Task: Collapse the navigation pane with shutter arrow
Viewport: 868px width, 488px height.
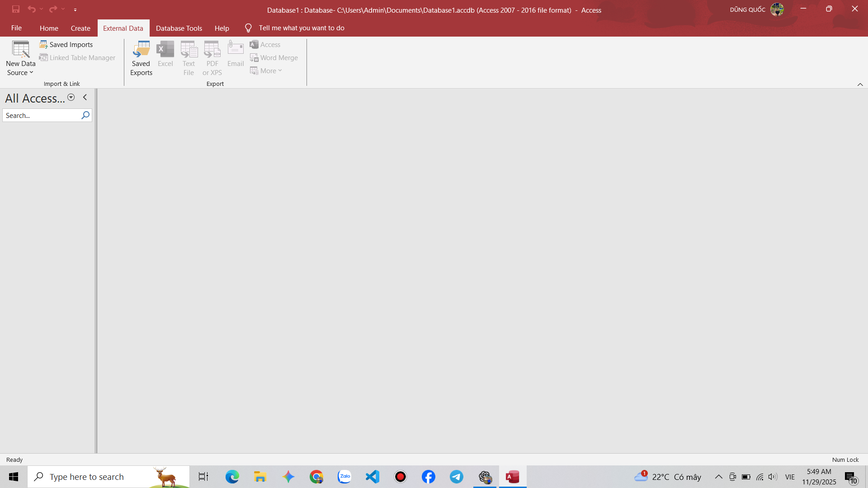Action: pyautogui.click(x=85, y=98)
